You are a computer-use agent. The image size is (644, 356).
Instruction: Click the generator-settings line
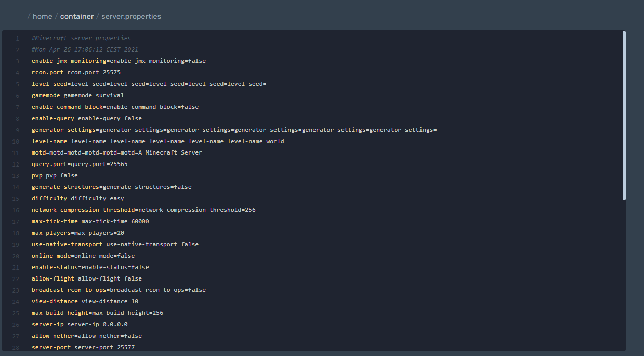[x=234, y=130]
